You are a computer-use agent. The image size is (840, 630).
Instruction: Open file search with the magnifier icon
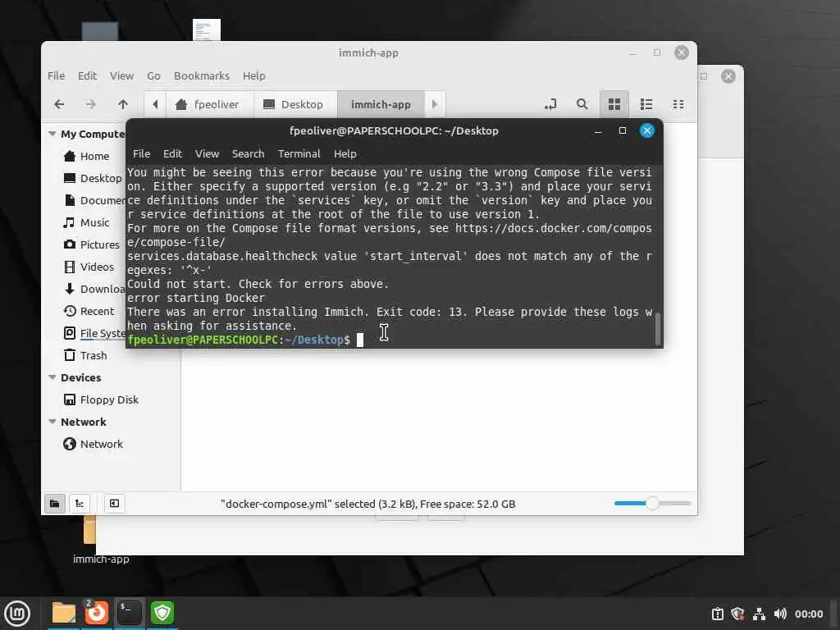tap(582, 104)
